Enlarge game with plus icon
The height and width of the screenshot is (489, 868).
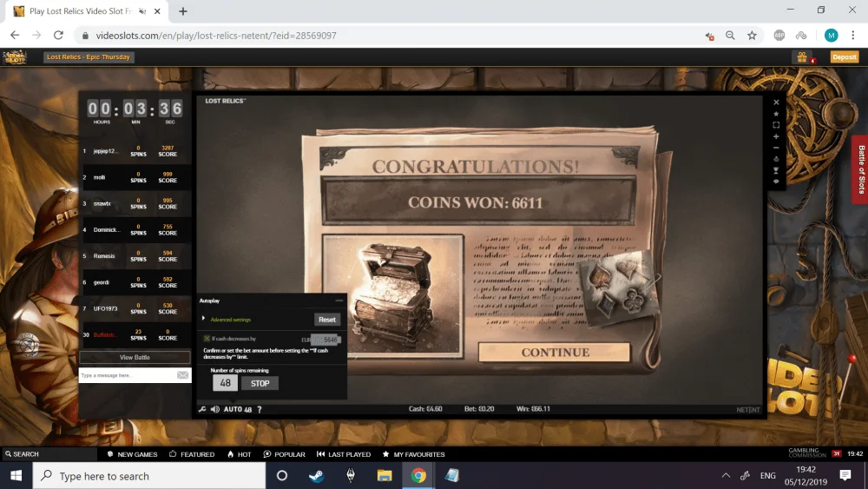pos(776,136)
